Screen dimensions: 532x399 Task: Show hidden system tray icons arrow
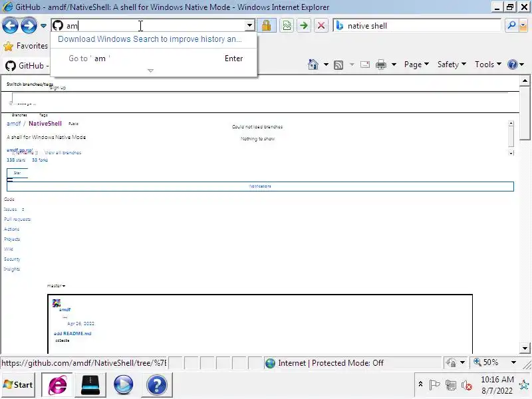(420, 384)
